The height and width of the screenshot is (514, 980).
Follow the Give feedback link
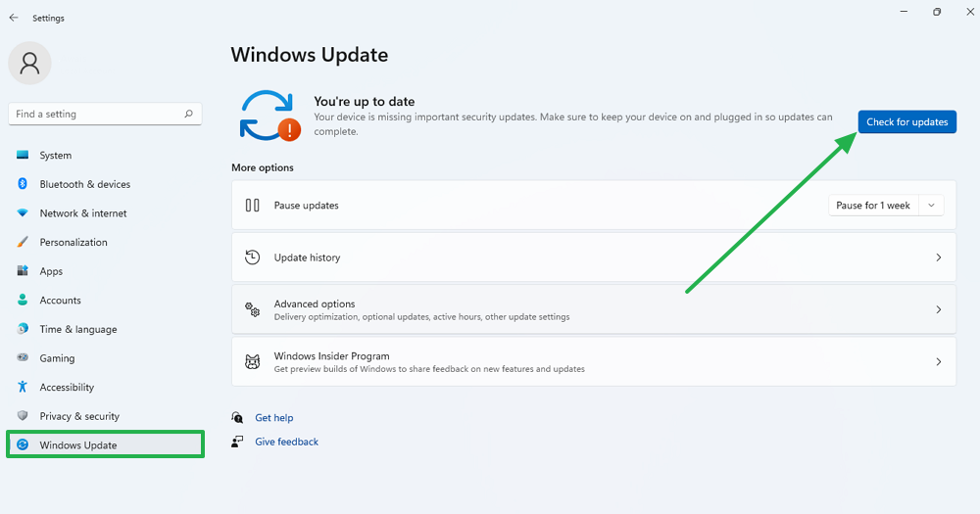286,442
